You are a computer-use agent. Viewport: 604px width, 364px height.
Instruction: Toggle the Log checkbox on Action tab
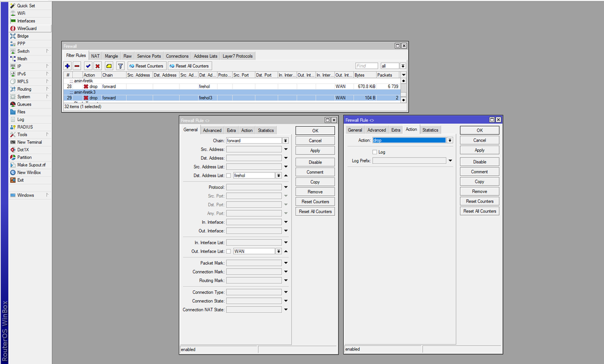click(375, 152)
